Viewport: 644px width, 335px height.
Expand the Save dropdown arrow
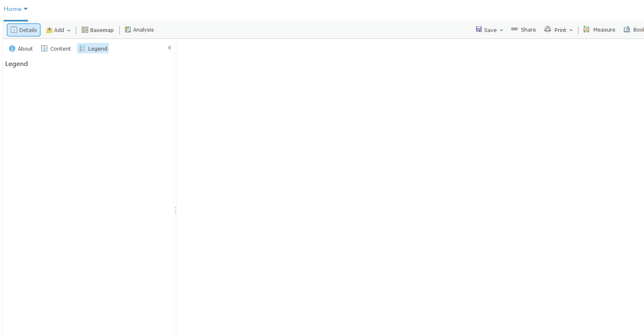[502, 30]
